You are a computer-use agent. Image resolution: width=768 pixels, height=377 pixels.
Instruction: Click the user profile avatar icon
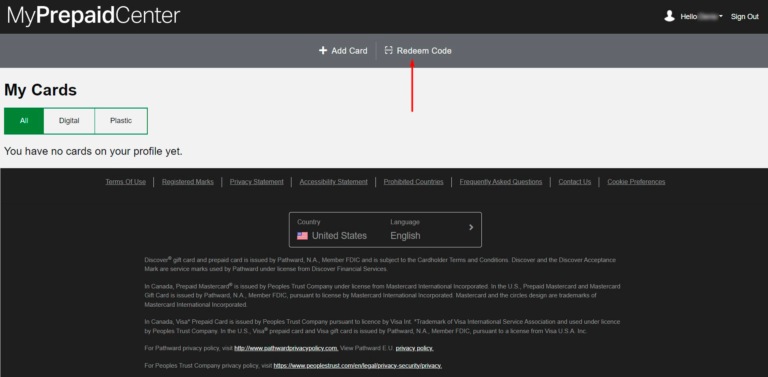coord(669,16)
